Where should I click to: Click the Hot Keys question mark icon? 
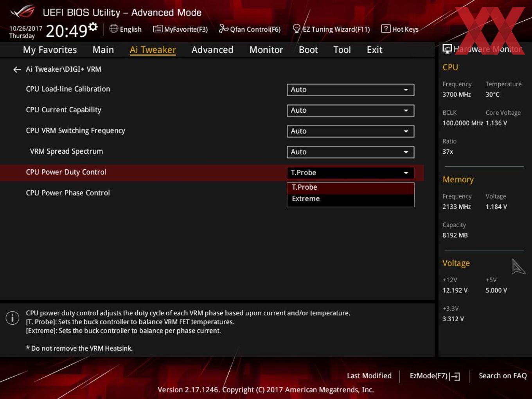pos(386,29)
